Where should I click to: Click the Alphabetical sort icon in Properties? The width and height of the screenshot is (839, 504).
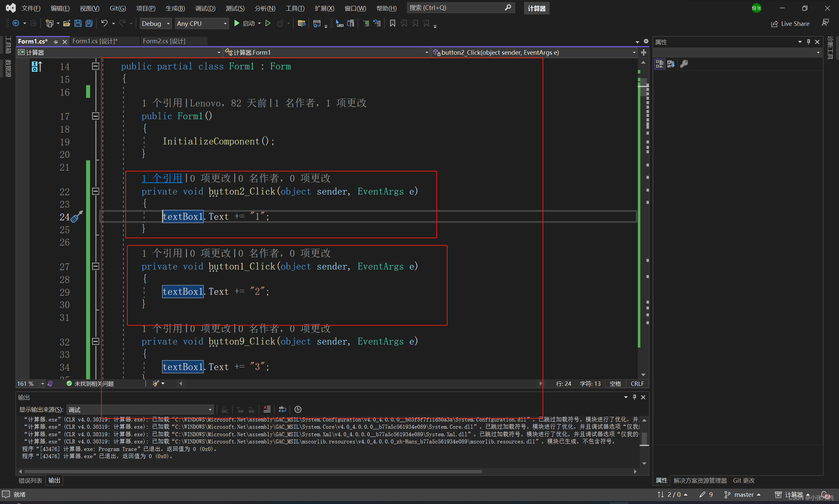point(671,64)
